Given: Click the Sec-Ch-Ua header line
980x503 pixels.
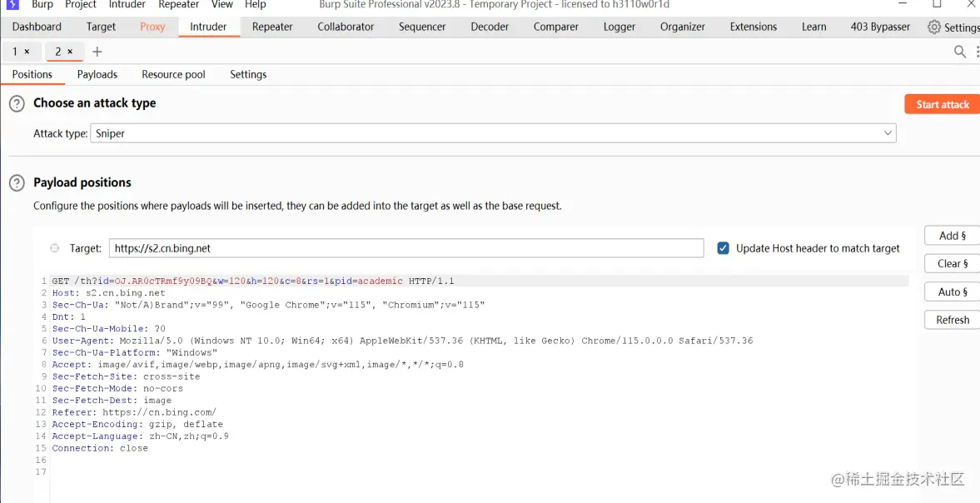Looking at the screenshot, I should tap(268, 305).
